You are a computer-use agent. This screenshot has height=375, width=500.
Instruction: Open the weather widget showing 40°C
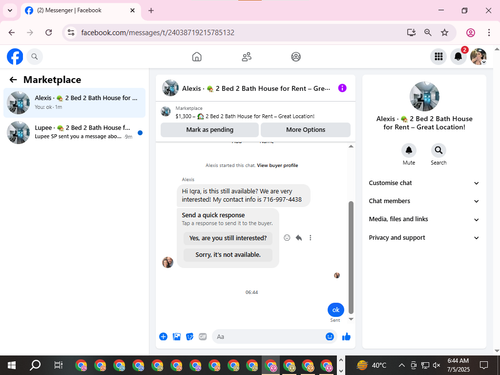pyautogui.click(x=371, y=366)
